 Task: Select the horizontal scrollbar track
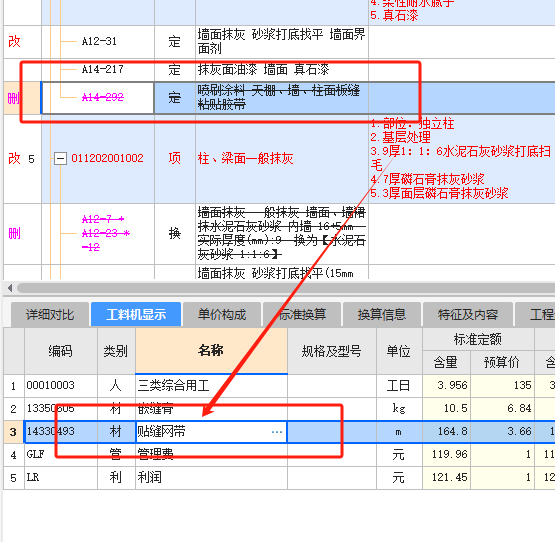coord(286,288)
